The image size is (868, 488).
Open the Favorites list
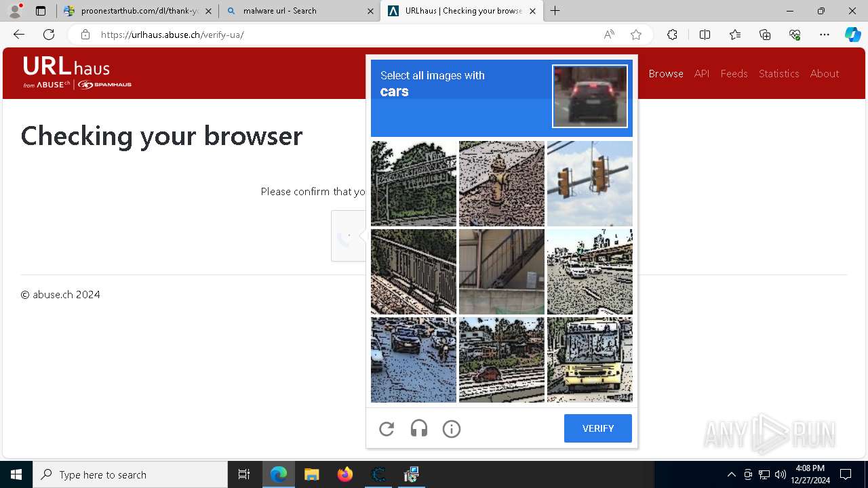[x=735, y=35]
